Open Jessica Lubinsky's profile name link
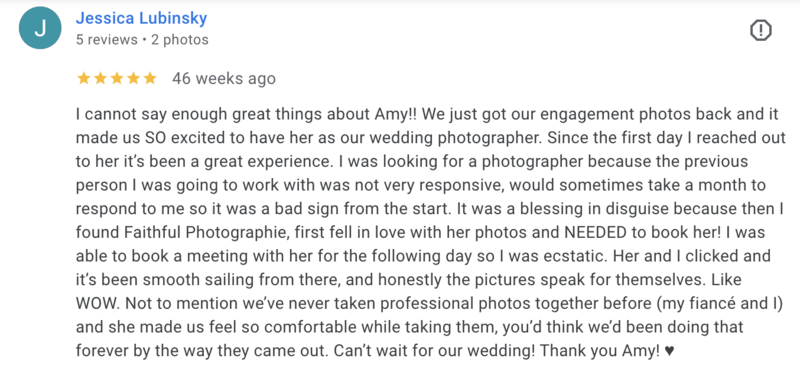Screen dimensions: 800x368 coord(141,18)
